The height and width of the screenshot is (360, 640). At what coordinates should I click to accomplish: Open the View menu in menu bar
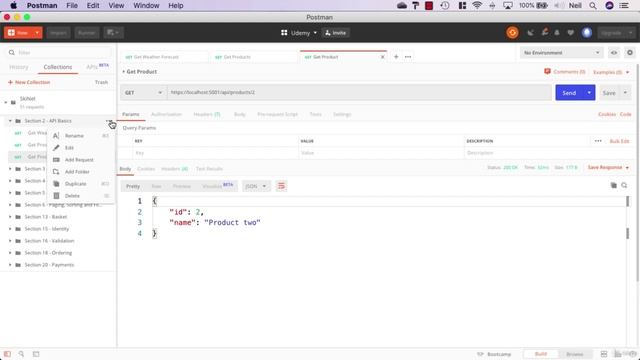coord(116,6)
